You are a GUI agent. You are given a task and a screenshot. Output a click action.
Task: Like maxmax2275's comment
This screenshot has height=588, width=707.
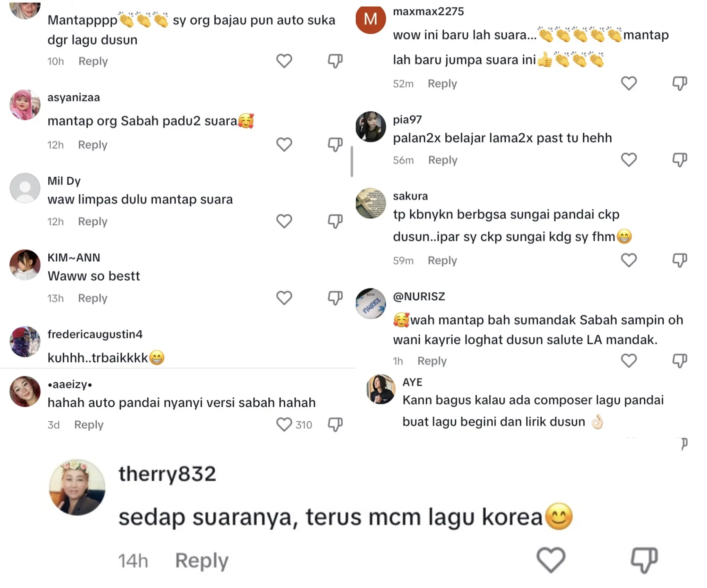[628, 83]
